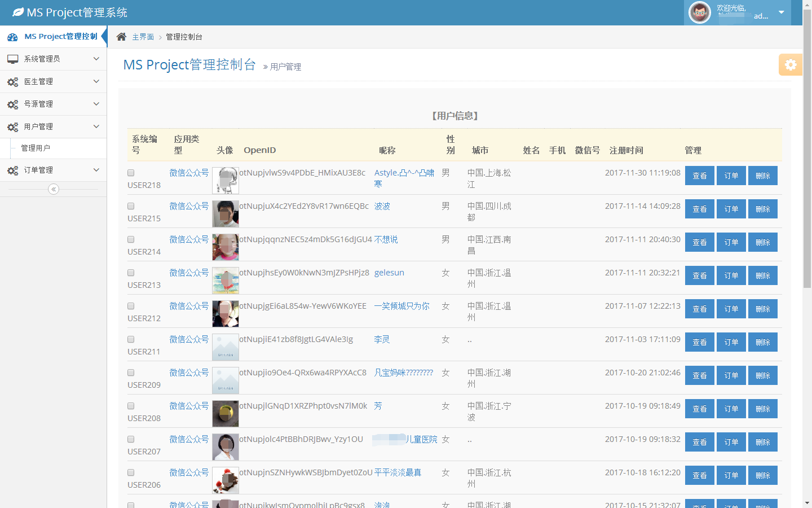Viewport: 812px width, 508px height.
Task: Expand the 号源管理 menu chevron
Action: 96,104
